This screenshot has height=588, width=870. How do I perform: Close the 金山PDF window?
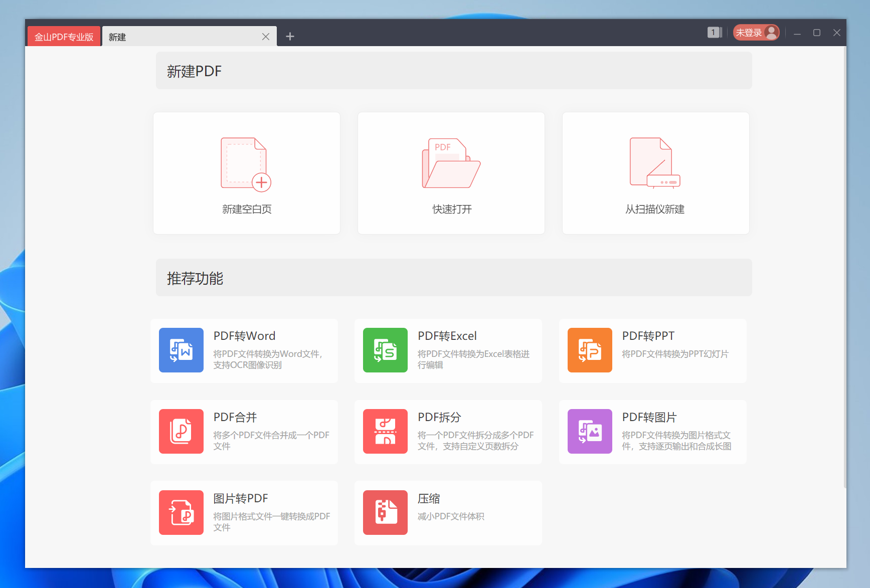click(836, 33)
